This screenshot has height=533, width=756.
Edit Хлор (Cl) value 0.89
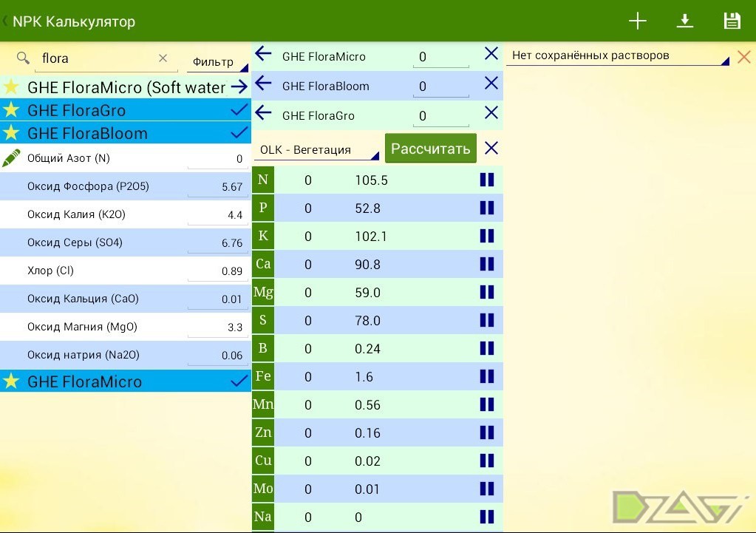217,271
